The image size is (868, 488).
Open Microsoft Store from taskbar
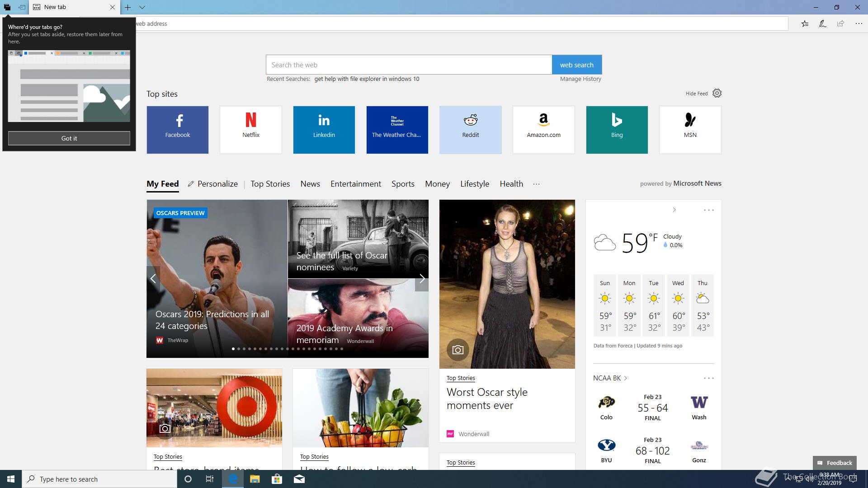(277, 479)
